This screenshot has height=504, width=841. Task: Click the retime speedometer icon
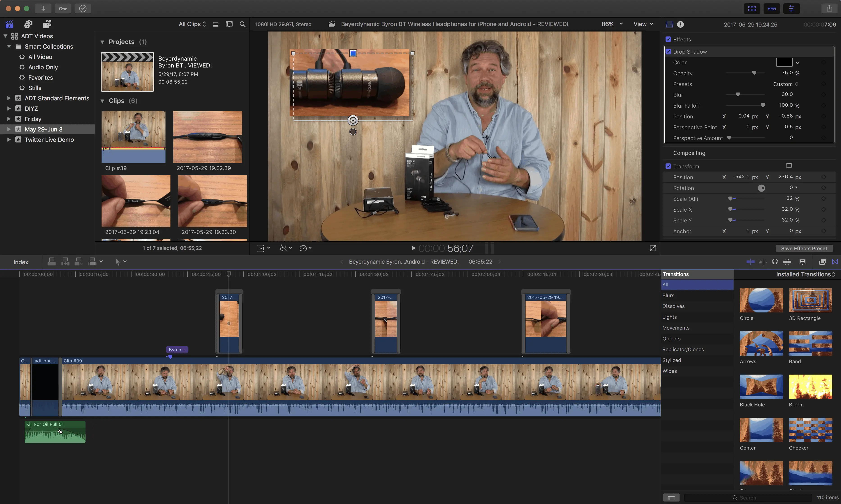click(303, 248)
